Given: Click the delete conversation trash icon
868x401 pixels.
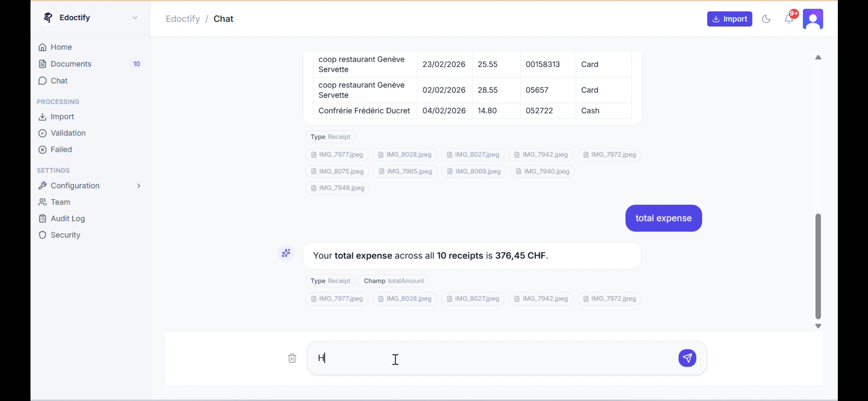Looking at the screenshot, I should [292, 358].
